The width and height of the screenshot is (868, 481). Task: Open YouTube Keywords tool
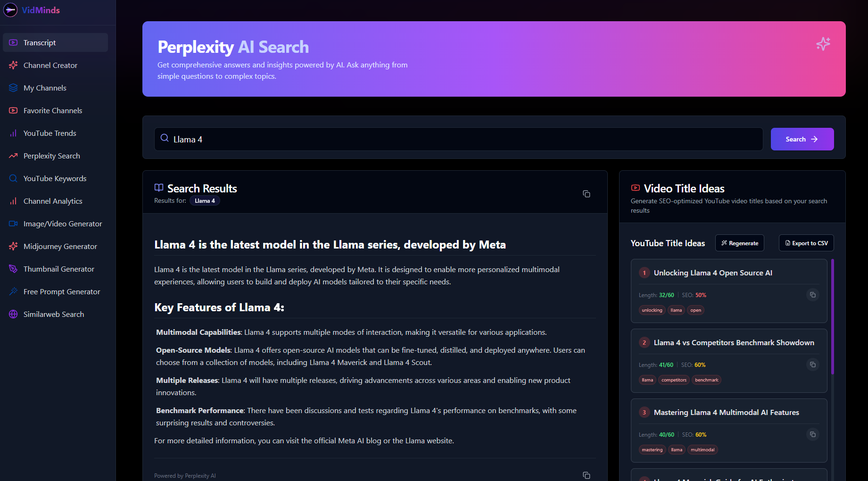(x=55, y=178)
